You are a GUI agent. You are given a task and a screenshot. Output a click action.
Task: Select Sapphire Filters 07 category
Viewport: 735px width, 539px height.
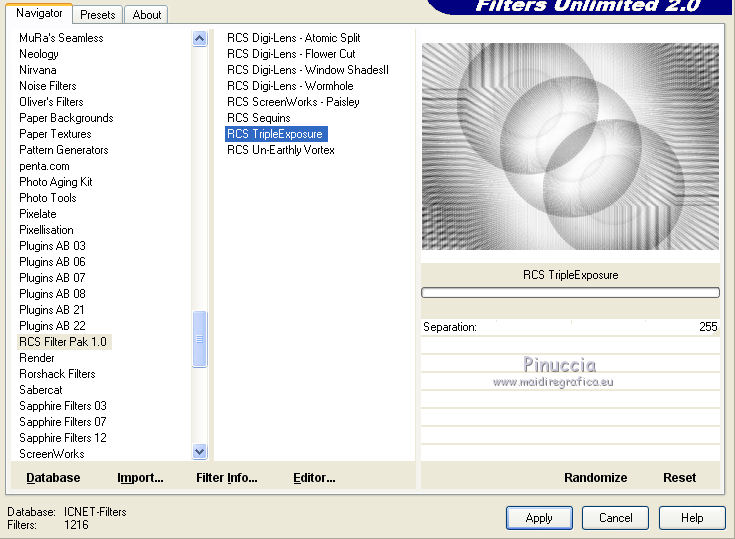pos(63,422)
